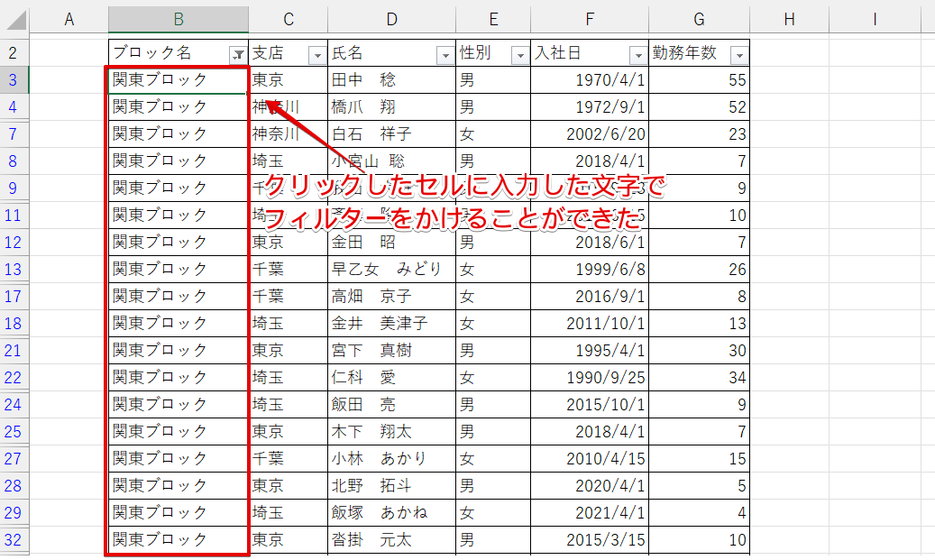Select the date 2002/6/20
Viewport: 935px width, 560px height.
pos(606,134)
